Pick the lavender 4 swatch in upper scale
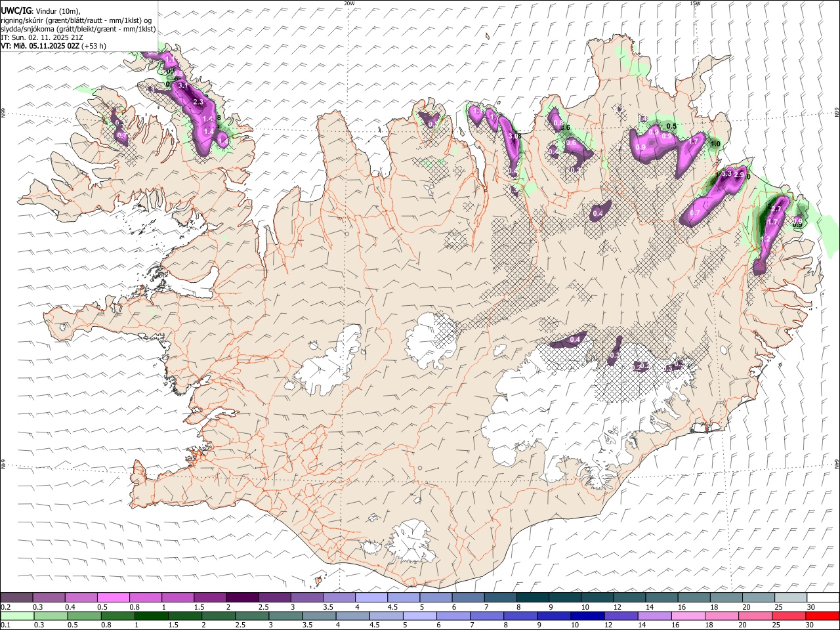 pyautogui.click(x=371, y=598)
